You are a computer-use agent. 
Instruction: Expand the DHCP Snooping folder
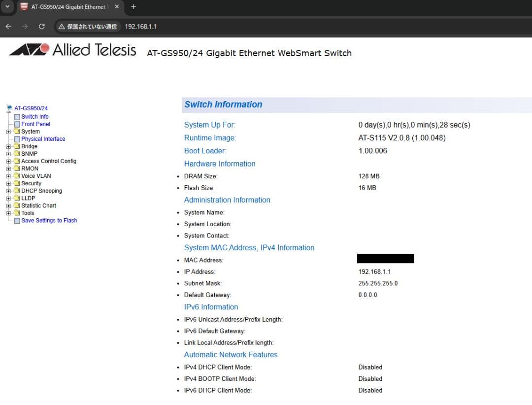(8, 191)
